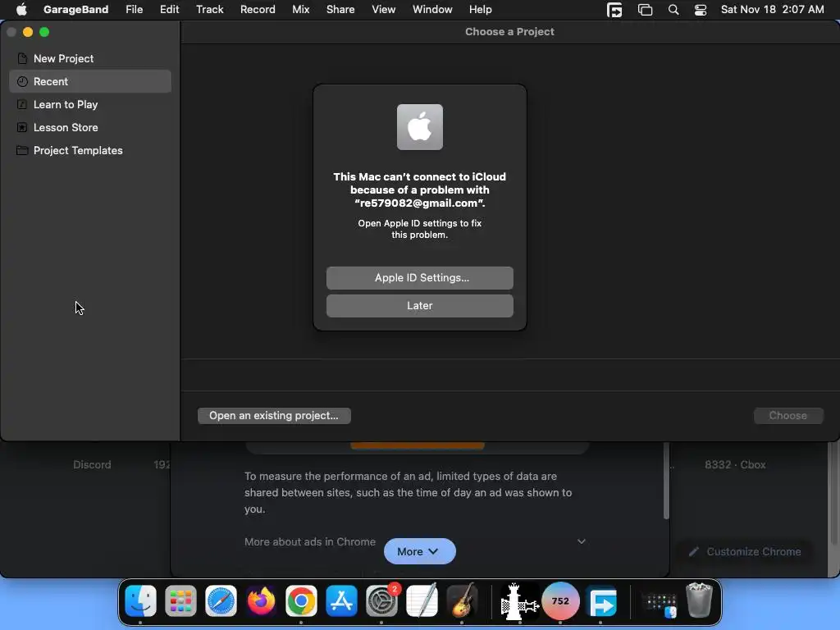Open App Store from the Dock

point(341,601)
